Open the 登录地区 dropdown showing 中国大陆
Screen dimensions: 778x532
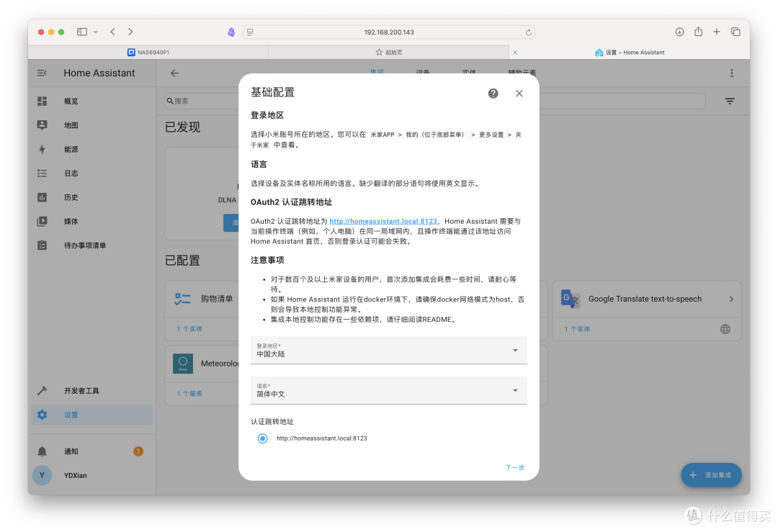tap(388, 350)
